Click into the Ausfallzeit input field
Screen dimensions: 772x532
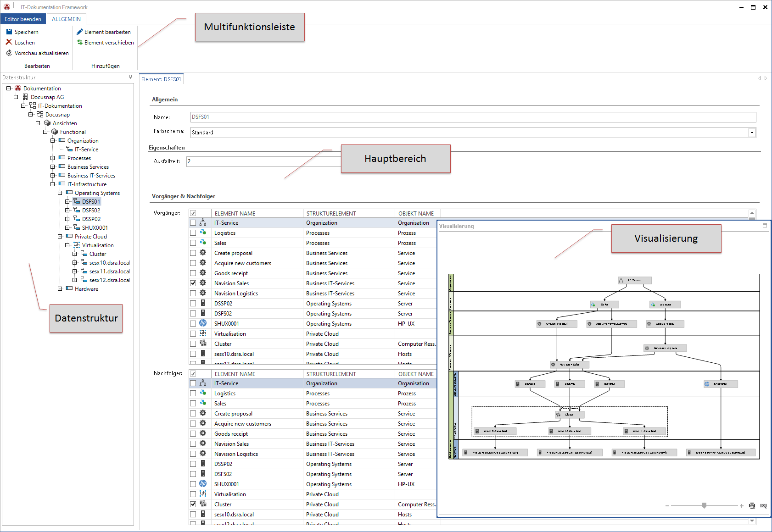tap(264, 161)
